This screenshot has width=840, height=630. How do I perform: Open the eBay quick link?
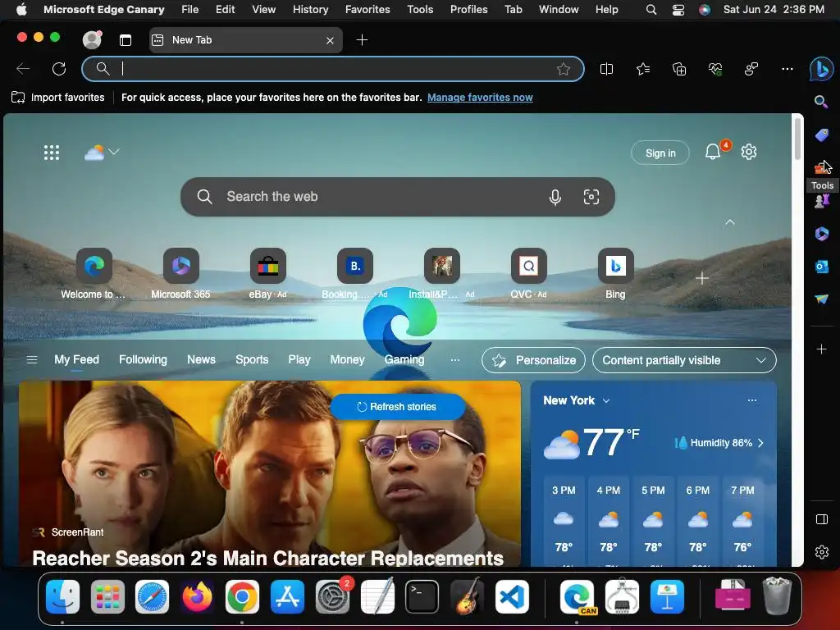tap(268, 274)
